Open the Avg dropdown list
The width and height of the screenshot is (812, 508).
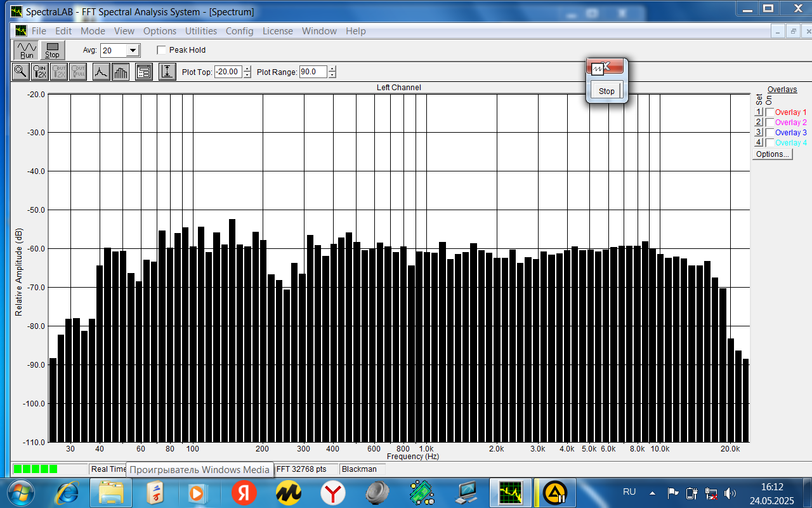pyautogui.click(x=133, y=51)
